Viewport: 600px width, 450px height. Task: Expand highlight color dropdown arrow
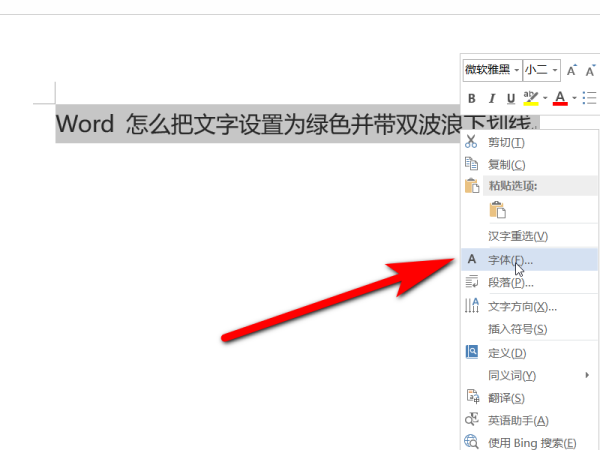click(545, 98)
